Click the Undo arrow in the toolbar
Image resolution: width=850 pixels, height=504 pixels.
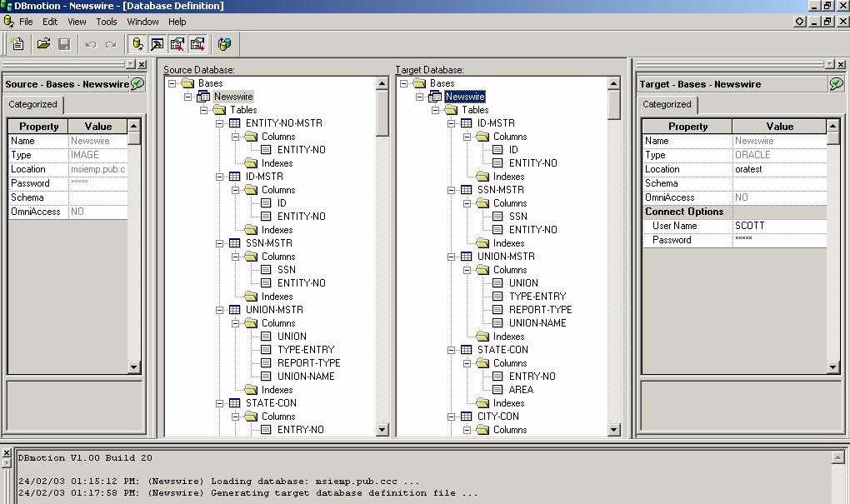(x=91, y=44)
